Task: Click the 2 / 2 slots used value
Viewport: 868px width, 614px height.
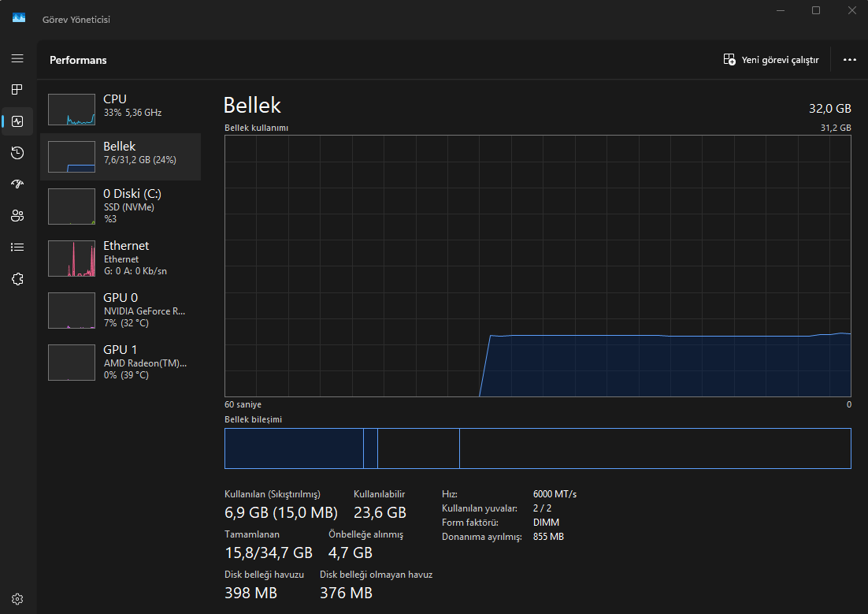Action: [x=542, y=508]
